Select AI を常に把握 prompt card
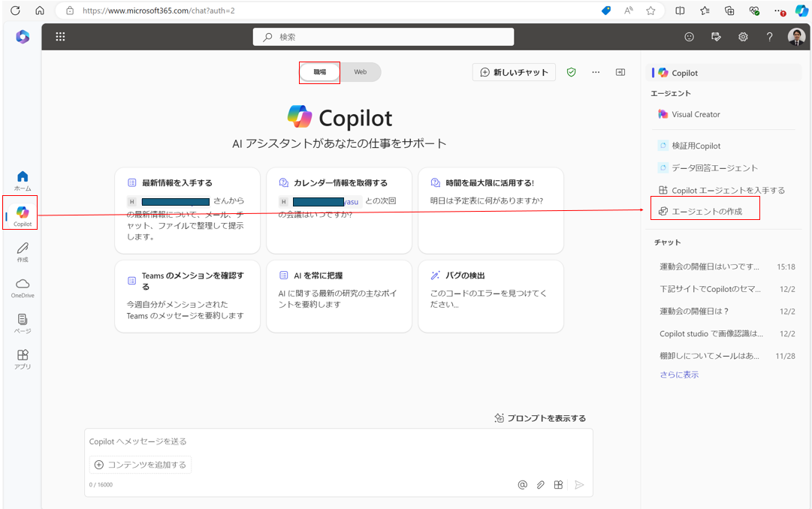This screenshot has width=812, height=509. pyautogui.click(x=340, y=297)
